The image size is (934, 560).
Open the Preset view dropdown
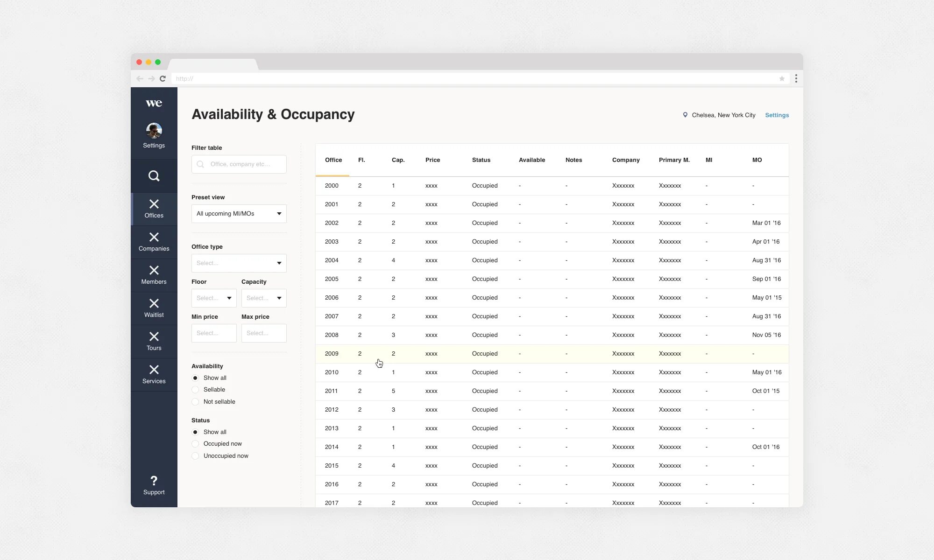click(x=239, y=214)
